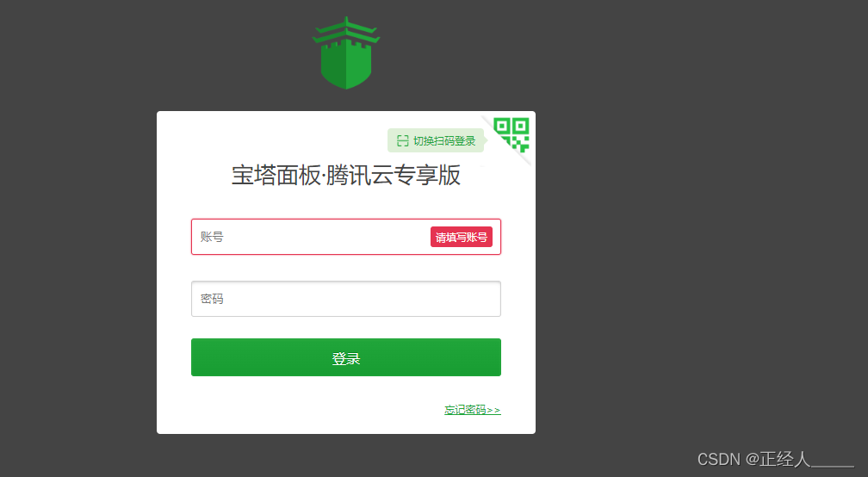Click the CSDN @正经人 watermark text
The height and width of the screenshot is (477, 868).
775,459
